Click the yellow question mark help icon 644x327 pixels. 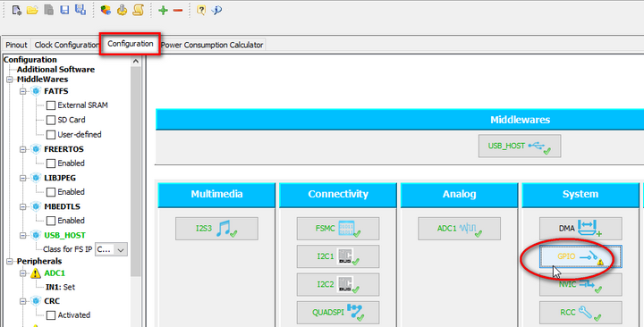coord(201,10)
